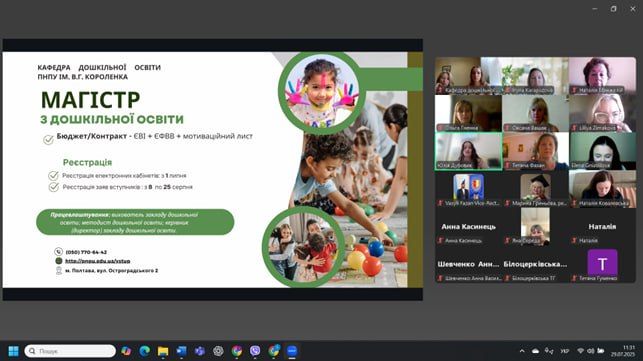Click muted mic icon on Марина Гриньова tile
The width and height of the screenshot is (643, 361).
point(508,203)
